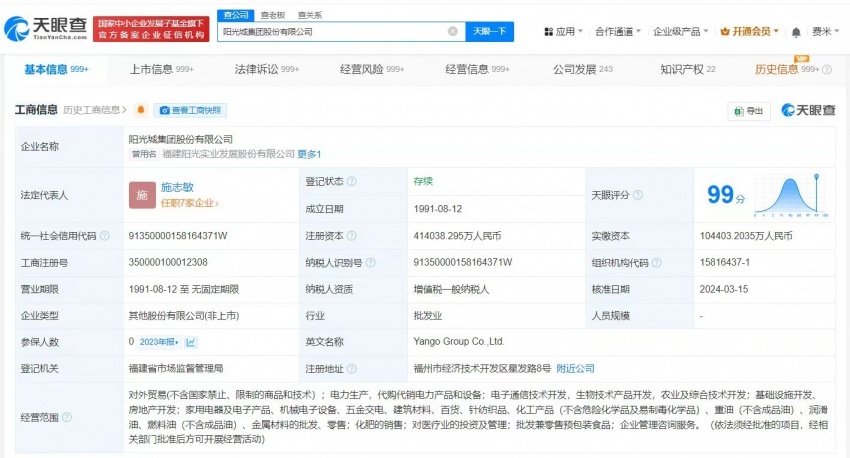Open the 历史信息 VIP tab

point(787,69)
